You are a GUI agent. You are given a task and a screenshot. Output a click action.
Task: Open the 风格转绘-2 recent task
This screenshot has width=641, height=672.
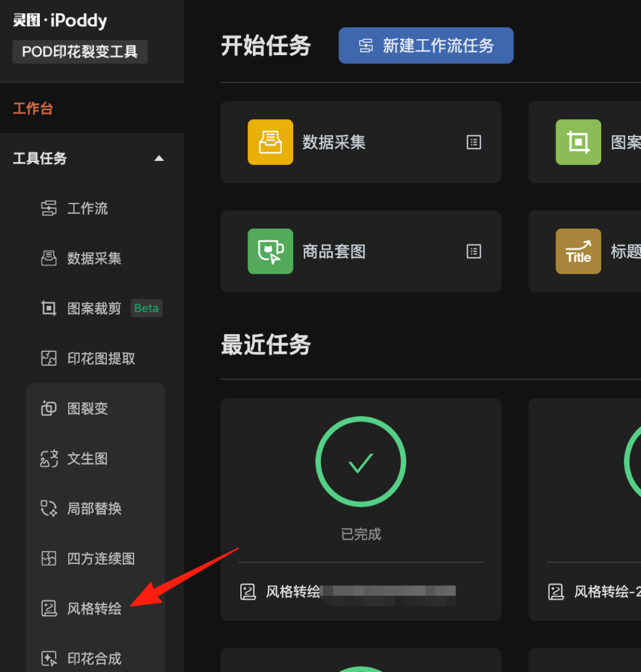585,509
